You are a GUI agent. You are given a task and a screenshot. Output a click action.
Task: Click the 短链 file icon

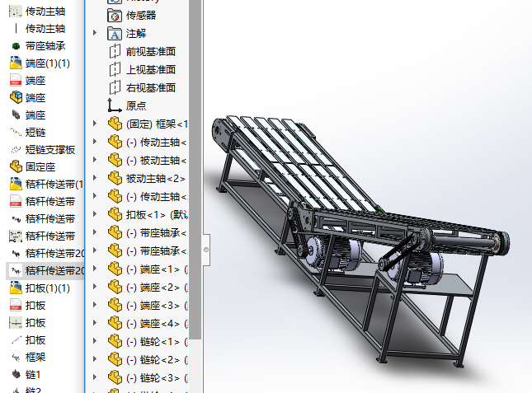click(16, 132)
